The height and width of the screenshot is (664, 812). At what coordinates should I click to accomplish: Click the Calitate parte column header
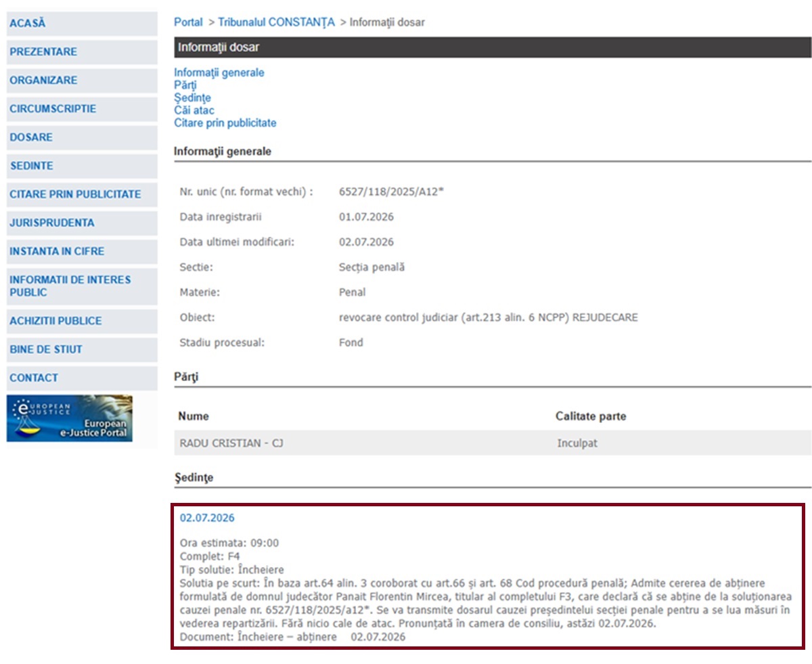point(591,416)
